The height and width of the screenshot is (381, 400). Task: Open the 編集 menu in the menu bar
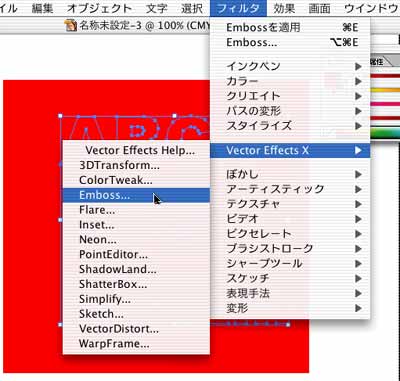(42, 8)
